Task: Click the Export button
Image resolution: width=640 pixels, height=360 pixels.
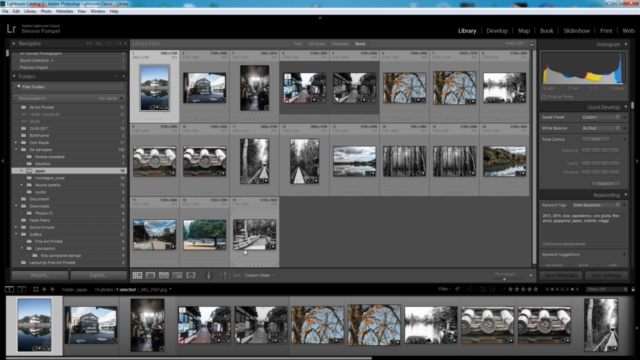Action: 98,276
